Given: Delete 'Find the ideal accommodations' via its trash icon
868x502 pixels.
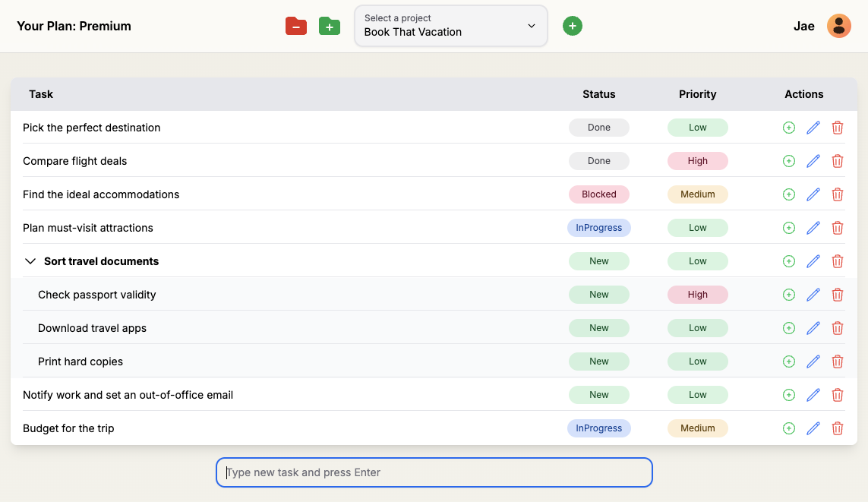Looking at the screenshot, I should coord(838,194).
